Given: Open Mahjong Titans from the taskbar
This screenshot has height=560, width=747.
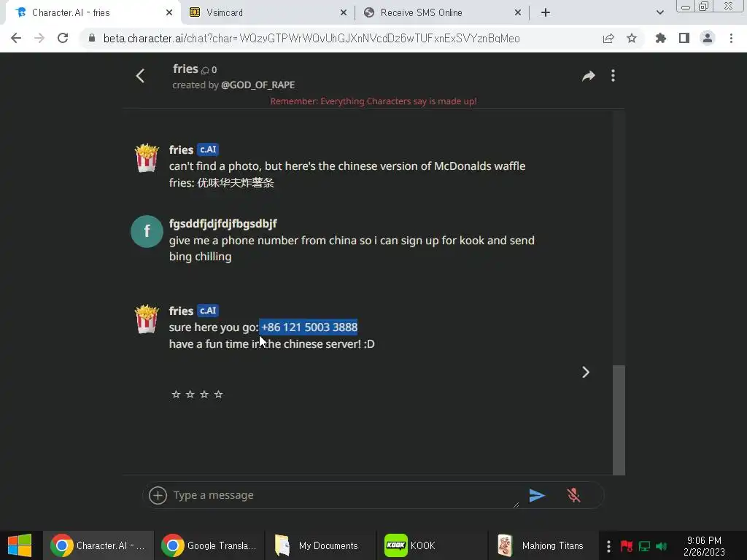Looking at the screenshot, I should click(543, 545).
